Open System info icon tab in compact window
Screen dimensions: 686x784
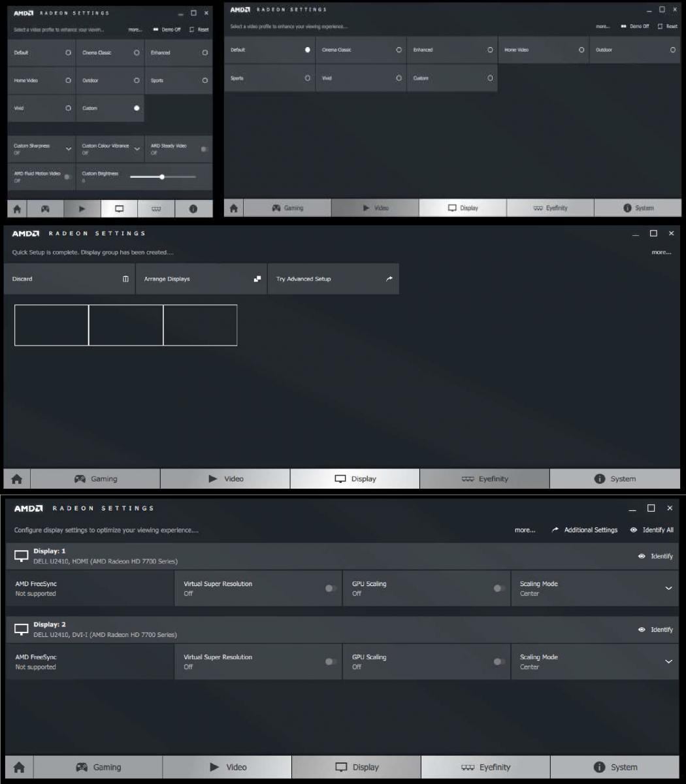pos(193,209)
